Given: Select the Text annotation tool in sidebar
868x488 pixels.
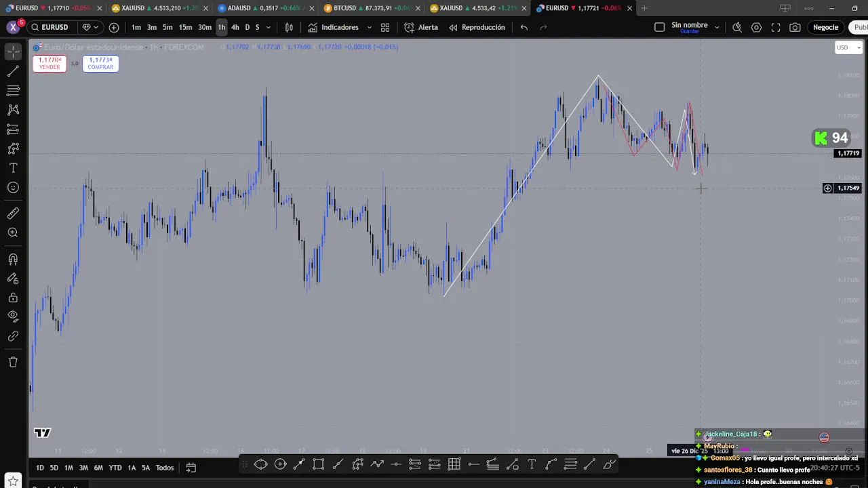Looking at the screenshot, I should click(x=13, y=168).
